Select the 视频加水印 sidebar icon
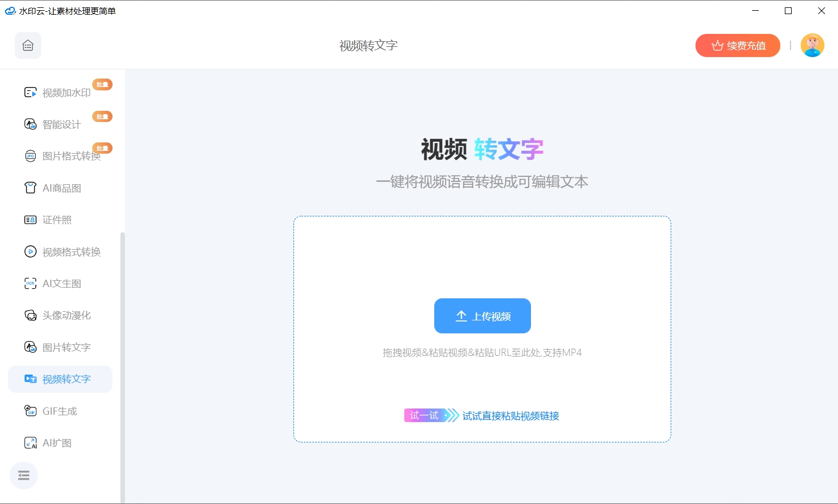838x504 pixels. pyautogui.click(x=31, y=93)
